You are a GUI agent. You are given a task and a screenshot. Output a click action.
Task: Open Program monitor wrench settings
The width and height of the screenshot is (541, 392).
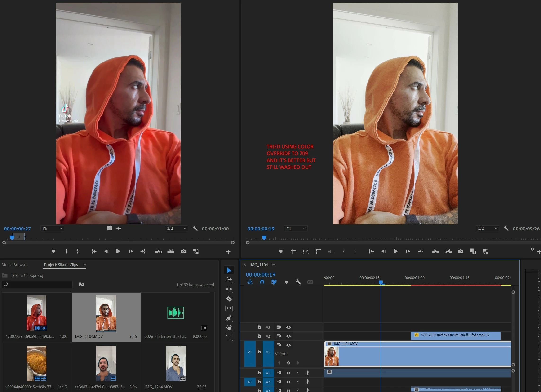tap(506, 229)
